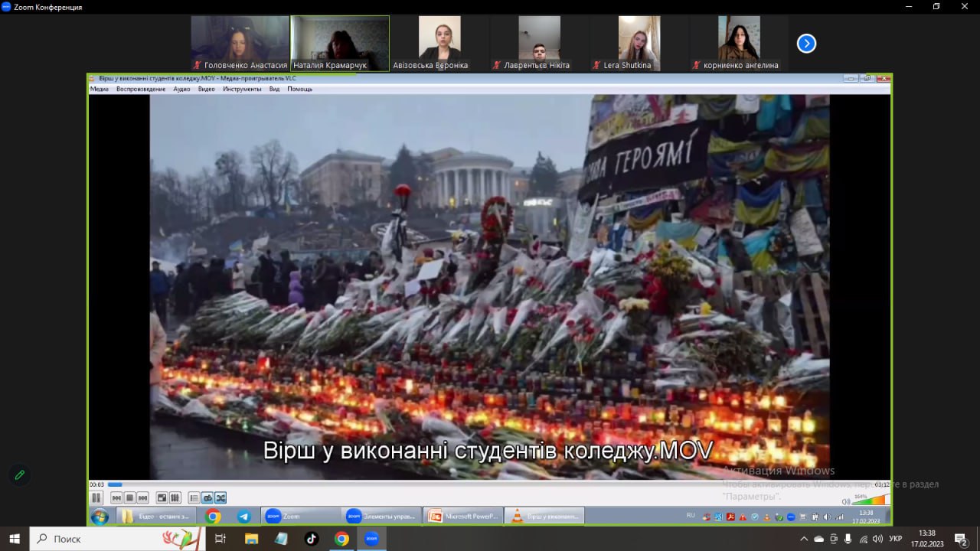Screen dimensions: 980x551
Task: Switch to Zoom window in shared taskbar
Action: point(300,517)
